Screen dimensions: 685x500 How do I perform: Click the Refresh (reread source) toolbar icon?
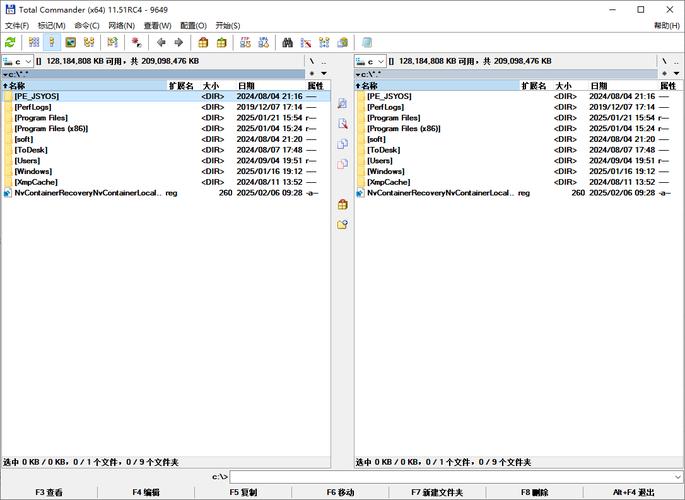pyautogui.click(x=10, y=43)
